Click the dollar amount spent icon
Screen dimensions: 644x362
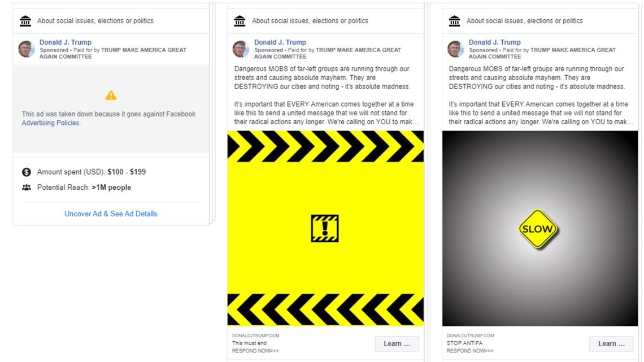[27, 172]
